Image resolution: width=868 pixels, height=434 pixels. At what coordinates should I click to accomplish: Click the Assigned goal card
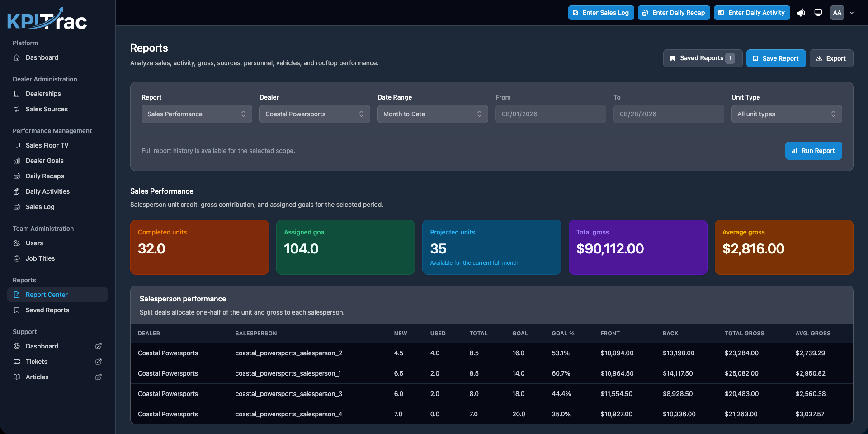click(x=345, y=247)
